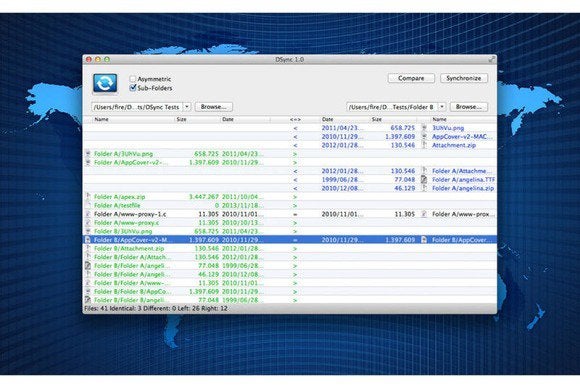Click the > arrow in Folder A/apex.zip row
Viewport: 580px width, 388px height.
(x=295, y=197)
